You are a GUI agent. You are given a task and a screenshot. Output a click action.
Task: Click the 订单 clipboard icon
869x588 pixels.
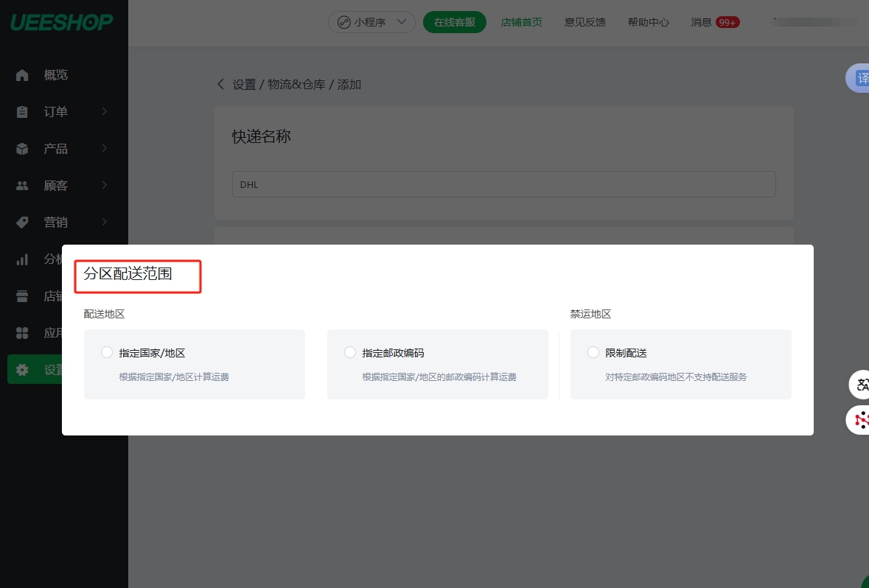coord(22,112)
